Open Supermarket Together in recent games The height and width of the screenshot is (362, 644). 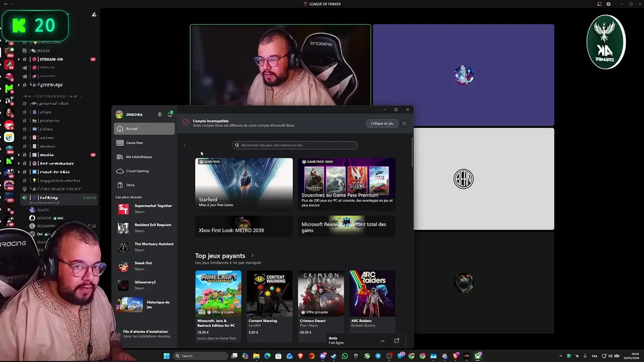tap(145, 209)
